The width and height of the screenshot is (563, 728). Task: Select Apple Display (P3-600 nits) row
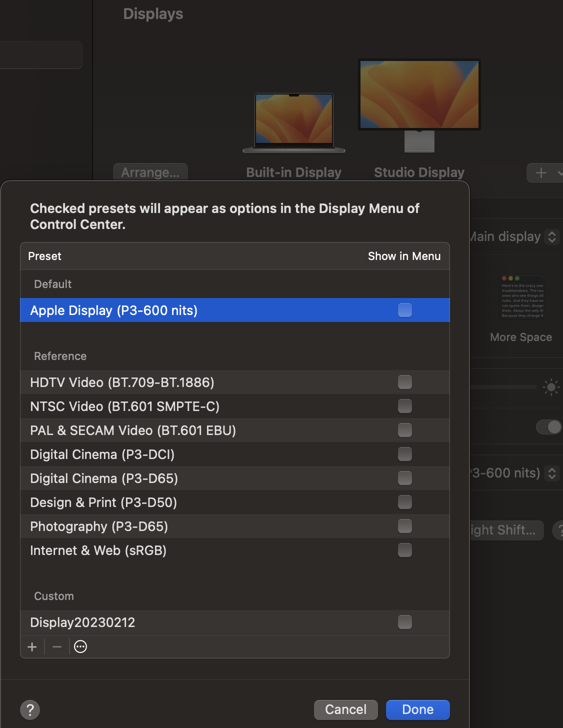(x=235, y=310)
